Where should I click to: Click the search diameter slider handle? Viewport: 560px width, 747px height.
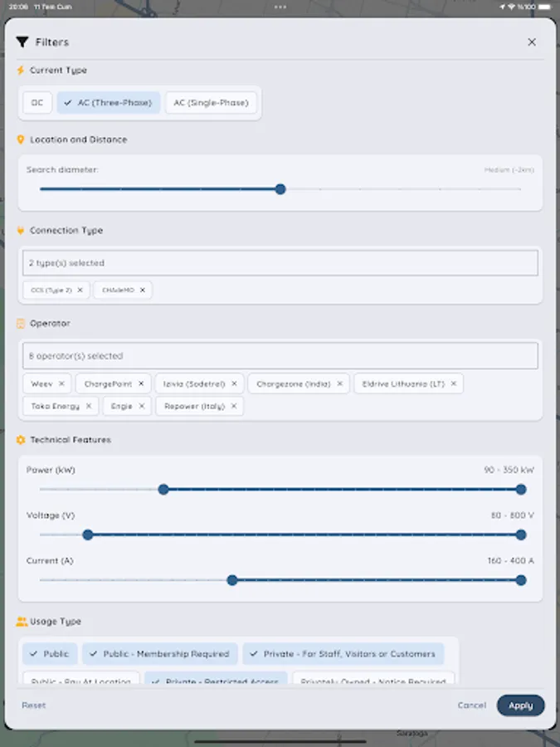pyautogui.click(x=280, y=189)
